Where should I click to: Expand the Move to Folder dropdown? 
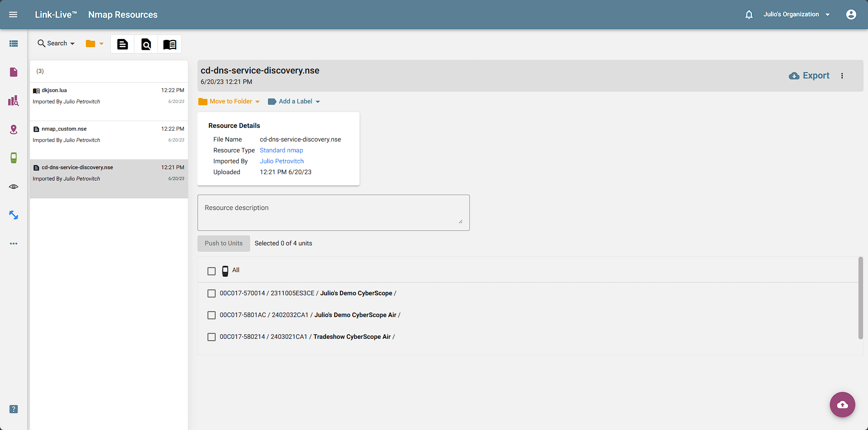(x=229, y=101)
